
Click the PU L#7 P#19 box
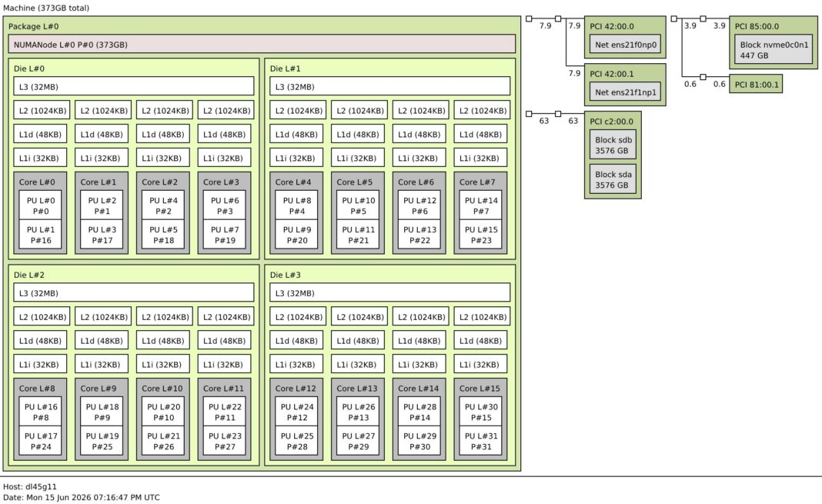[225, 234]
